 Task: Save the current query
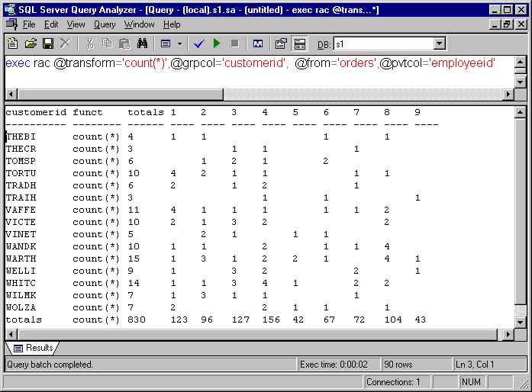coord(48,43)
